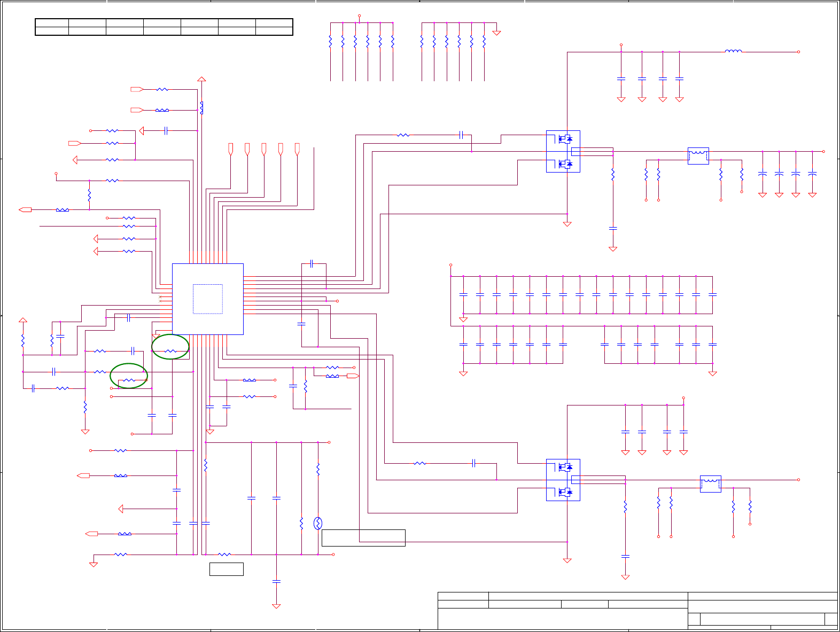Image resolution: width=840 pixels, height=632 pixels.
Task: Select the series resistor on the upper MOSFET feed line
Action: pyautogui.click(x=403, y=135)
